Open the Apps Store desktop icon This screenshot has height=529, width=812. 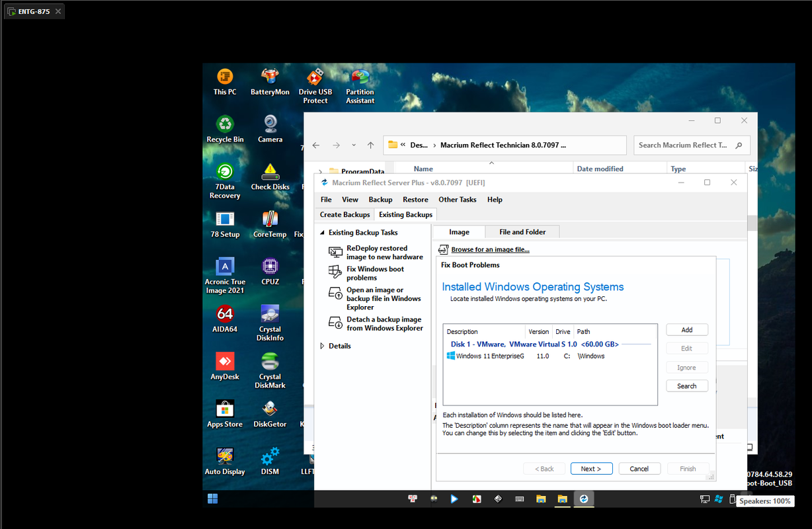click(225, 414)
